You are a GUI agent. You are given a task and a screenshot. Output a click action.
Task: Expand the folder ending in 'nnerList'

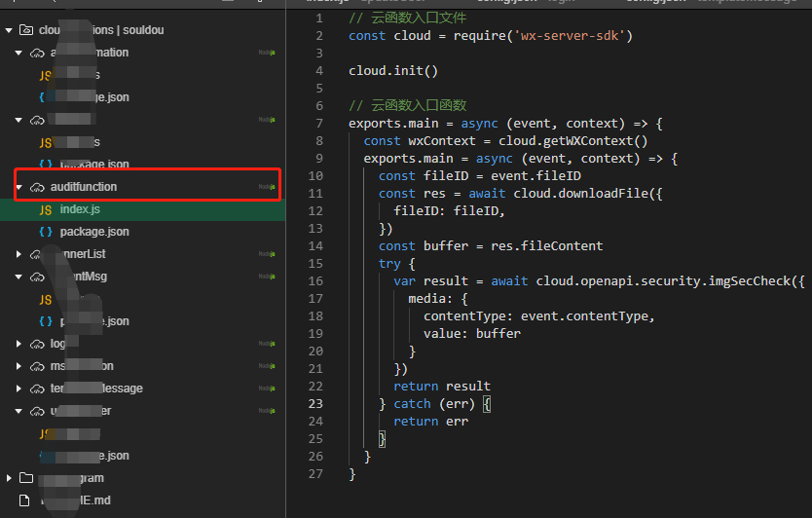pyautogui.click(x=20, y=254)
